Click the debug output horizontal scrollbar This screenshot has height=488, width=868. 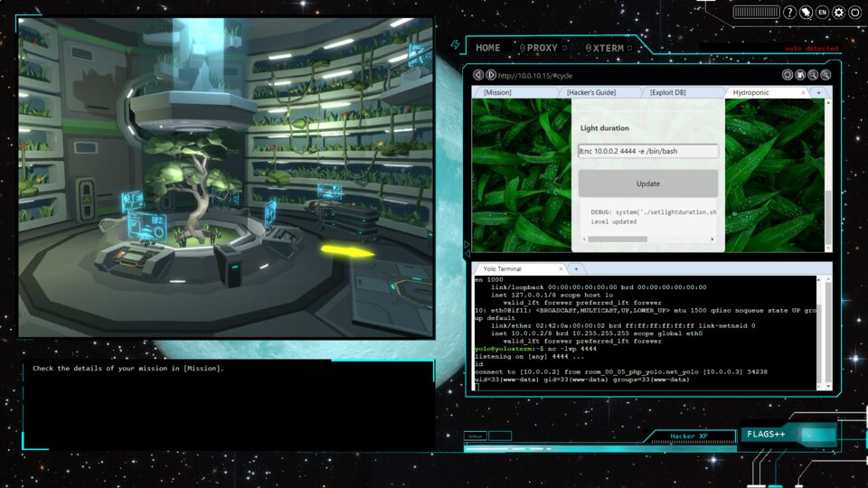(618, 239)
